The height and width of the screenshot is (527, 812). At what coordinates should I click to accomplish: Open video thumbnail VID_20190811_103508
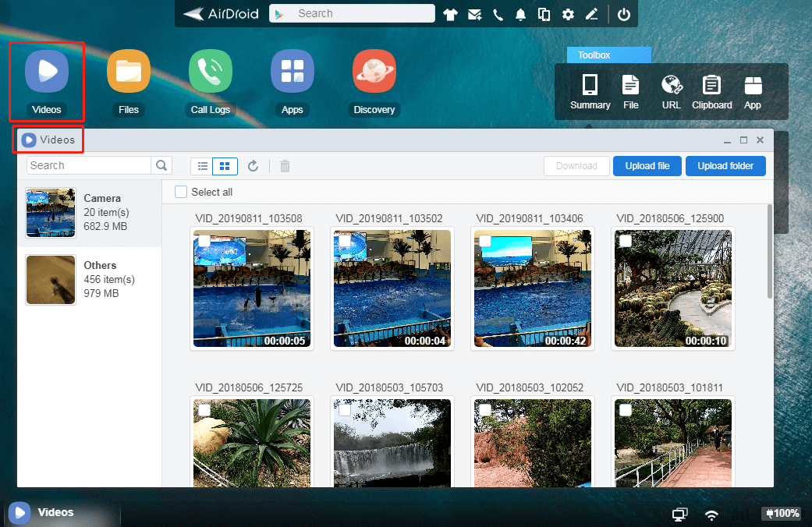tap(252, 288)
